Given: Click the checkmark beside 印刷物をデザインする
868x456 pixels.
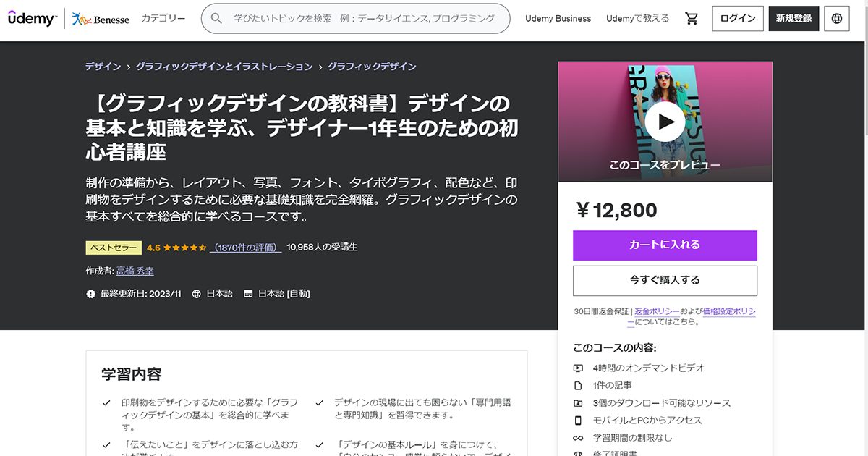Looking at the screenshot, I should coord(107,402).
